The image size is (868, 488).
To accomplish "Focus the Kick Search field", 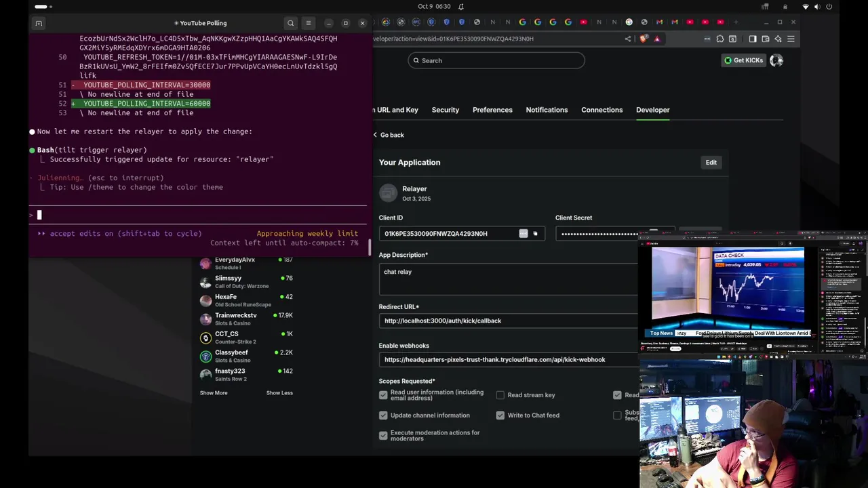I will pyautogui.click(x=496, y=60).
